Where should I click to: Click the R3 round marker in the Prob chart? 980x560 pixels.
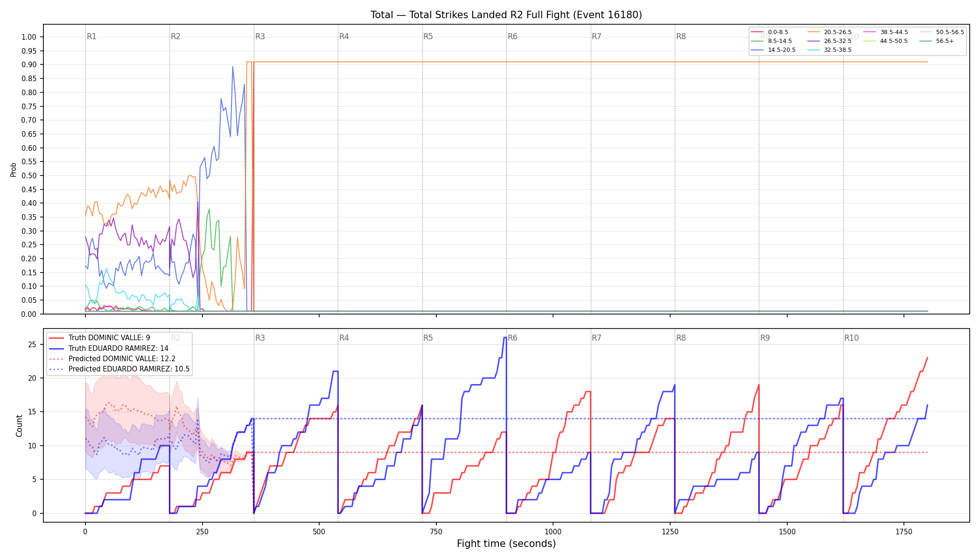(260, 36)
